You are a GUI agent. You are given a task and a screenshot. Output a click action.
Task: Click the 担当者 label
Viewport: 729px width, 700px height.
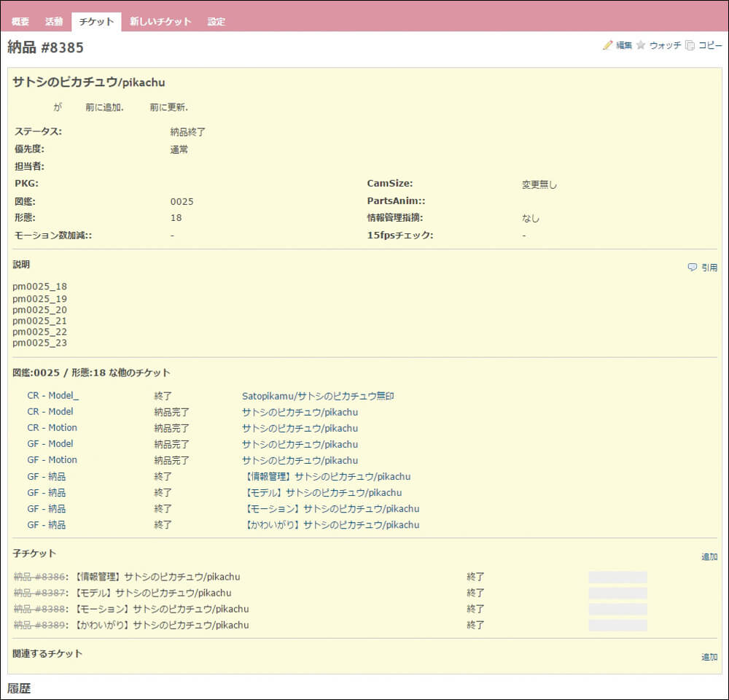tap(29, 166)
